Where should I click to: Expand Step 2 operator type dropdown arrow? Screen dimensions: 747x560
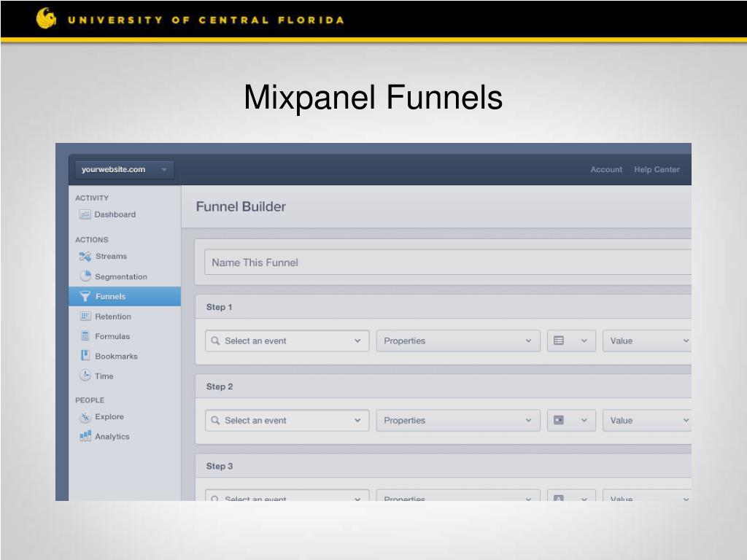click(x=584, y=421)
